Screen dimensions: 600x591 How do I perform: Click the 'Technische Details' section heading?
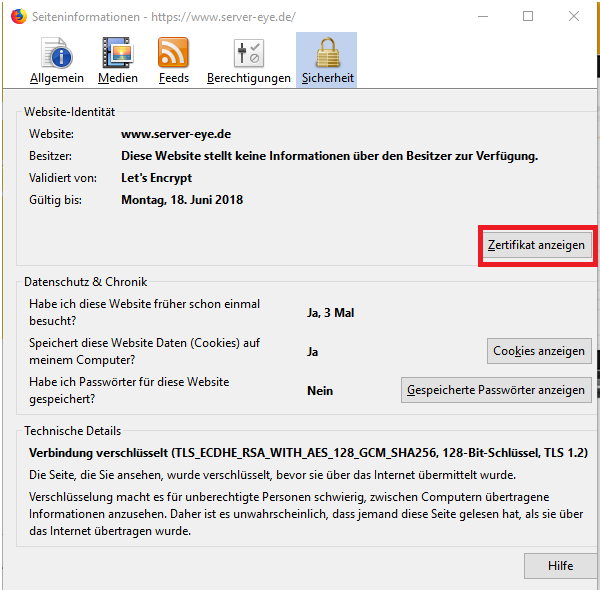[x=73, y=431]
